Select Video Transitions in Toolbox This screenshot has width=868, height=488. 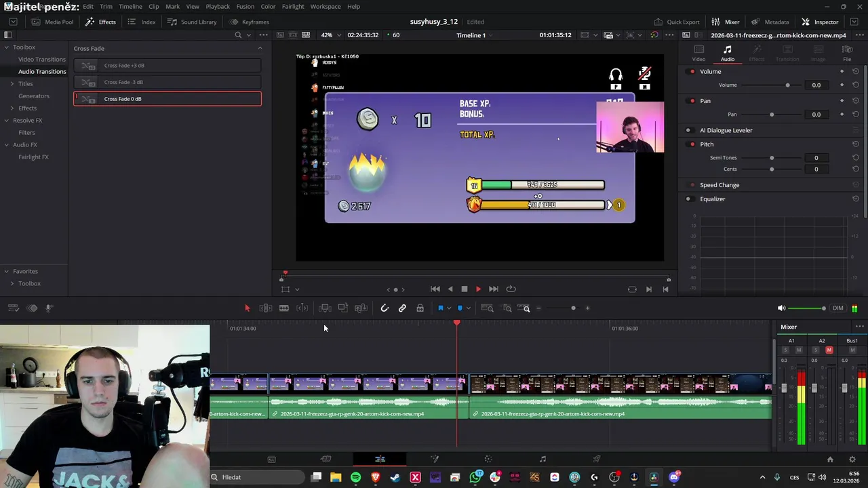pyautogui.click(x=42, y=60)
